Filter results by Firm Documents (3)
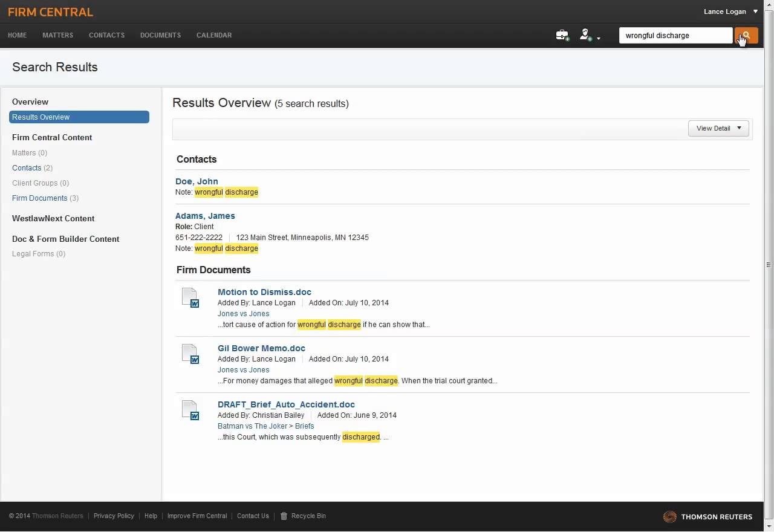Viewport: 774px width, 532px height. 39,198
